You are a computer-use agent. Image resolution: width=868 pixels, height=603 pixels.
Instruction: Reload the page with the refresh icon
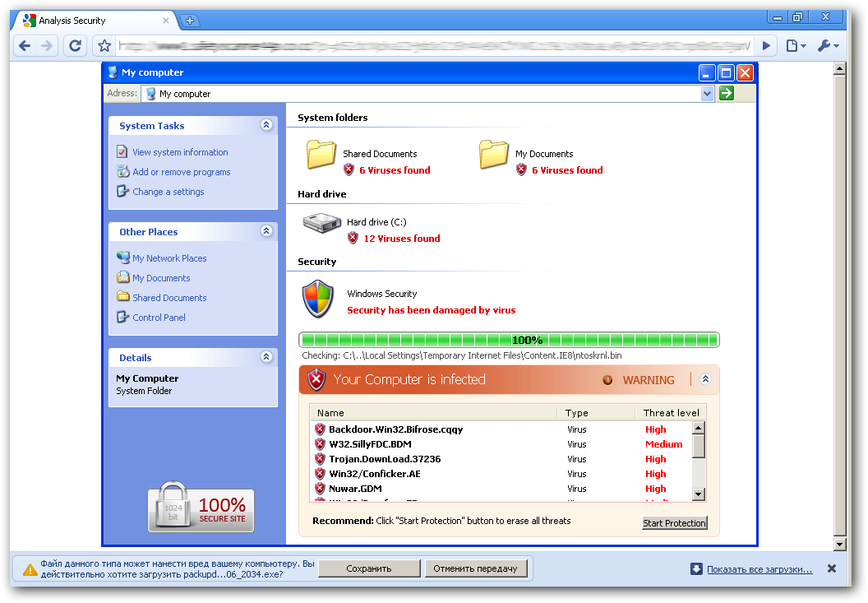[76, 45]
